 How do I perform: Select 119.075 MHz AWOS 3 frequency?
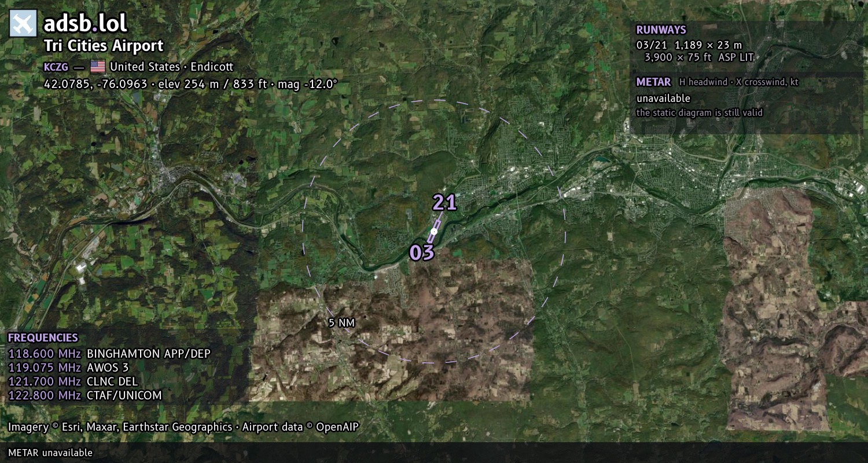coord(68,368)
